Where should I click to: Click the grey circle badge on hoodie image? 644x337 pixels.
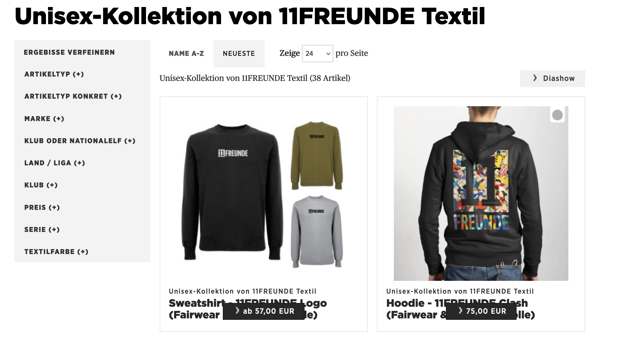tap(557, 115)
